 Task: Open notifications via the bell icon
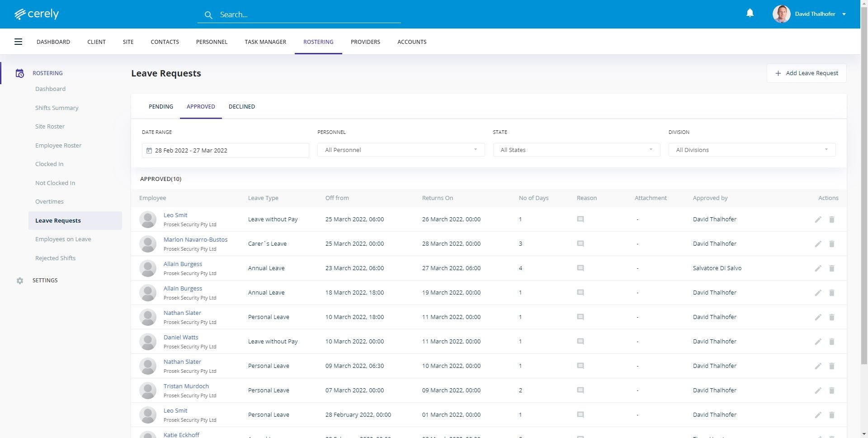point(750,13)
